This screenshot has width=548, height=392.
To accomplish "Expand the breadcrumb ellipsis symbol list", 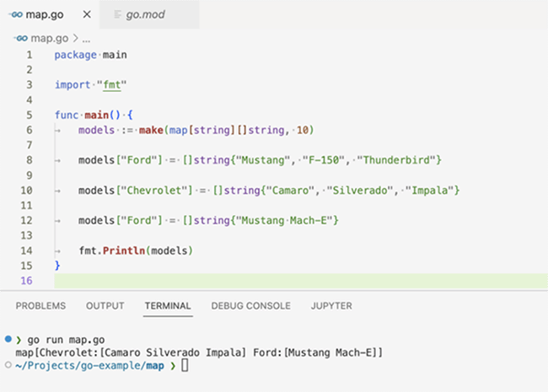I will [87, 38].
